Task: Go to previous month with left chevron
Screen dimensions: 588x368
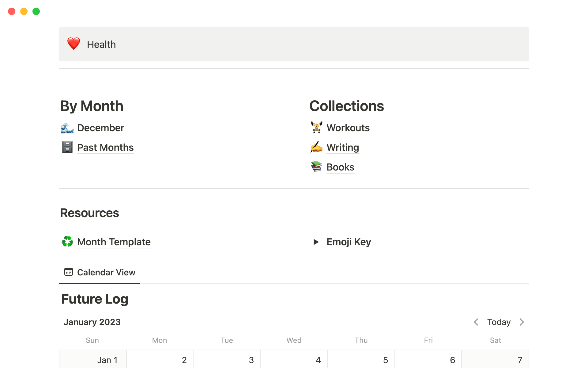Action: pos(476,322)
